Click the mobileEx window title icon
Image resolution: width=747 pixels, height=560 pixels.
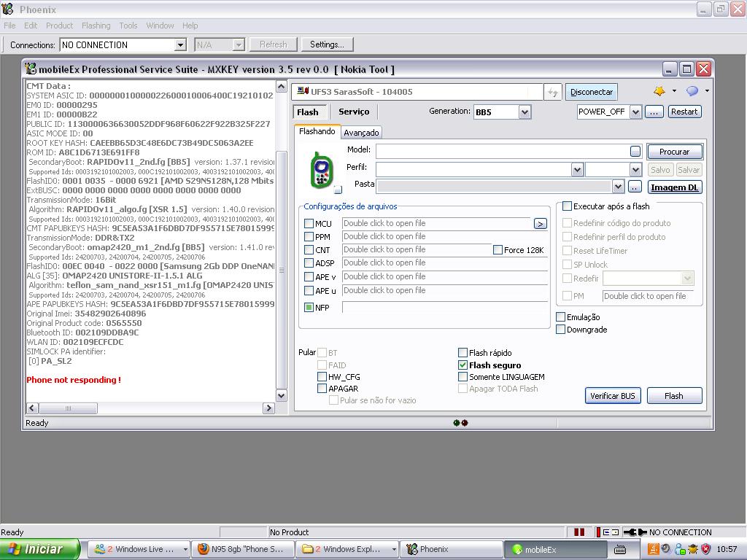point(31,69)
